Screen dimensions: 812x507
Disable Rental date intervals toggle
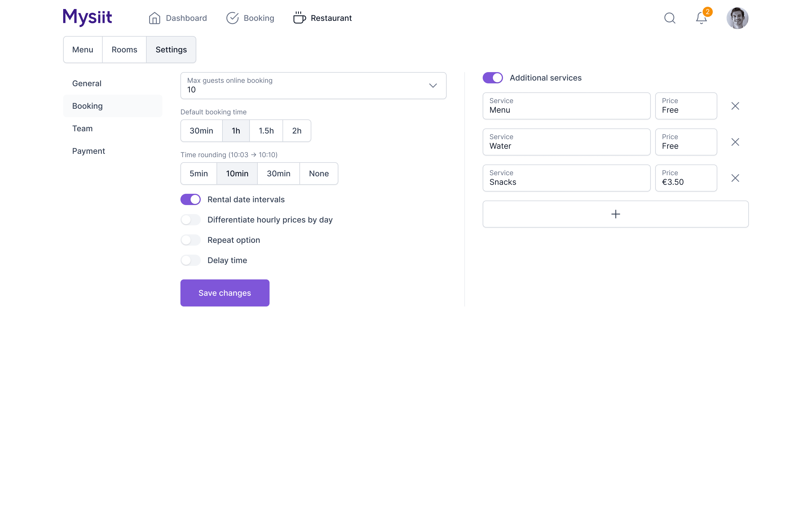[191, 199]
